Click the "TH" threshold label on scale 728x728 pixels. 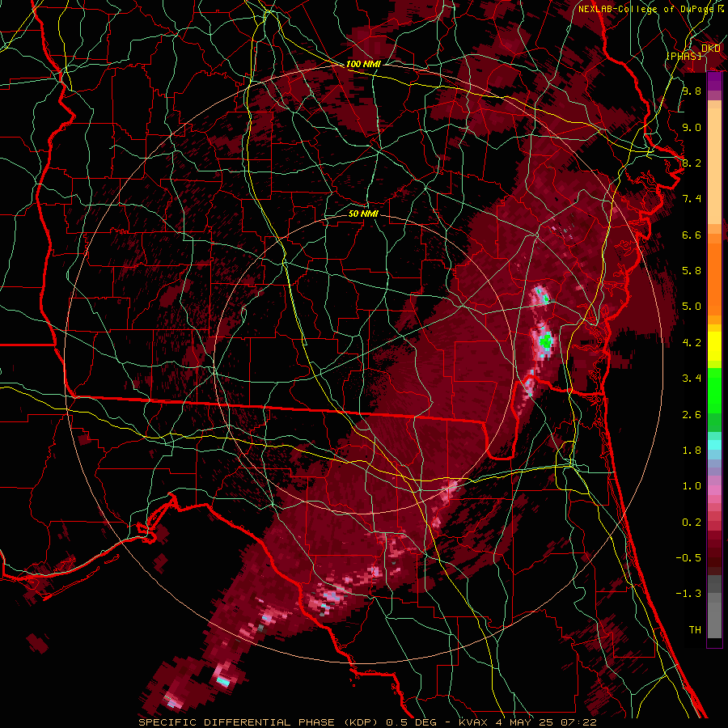(x=695, y=630)
